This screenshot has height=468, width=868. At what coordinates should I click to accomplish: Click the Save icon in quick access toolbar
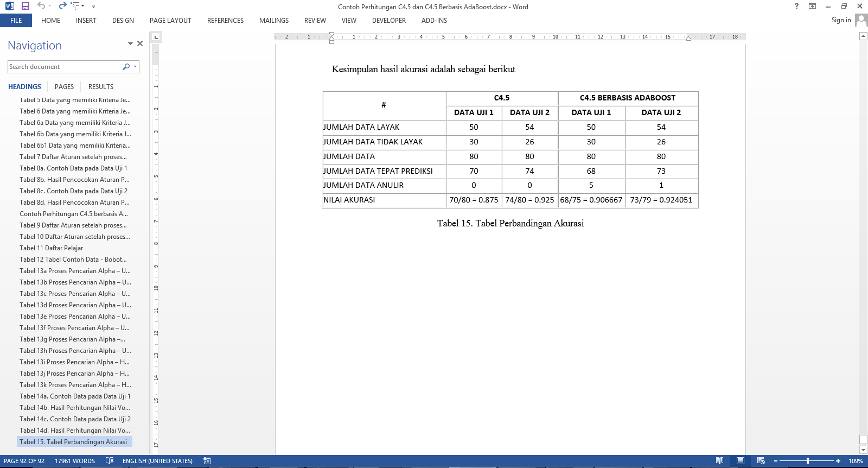click(x=25, y=6)
